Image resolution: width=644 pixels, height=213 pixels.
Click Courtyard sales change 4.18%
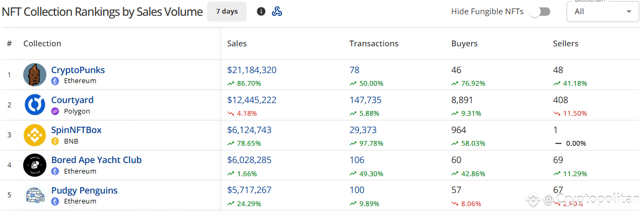click(x=242, y=113)
